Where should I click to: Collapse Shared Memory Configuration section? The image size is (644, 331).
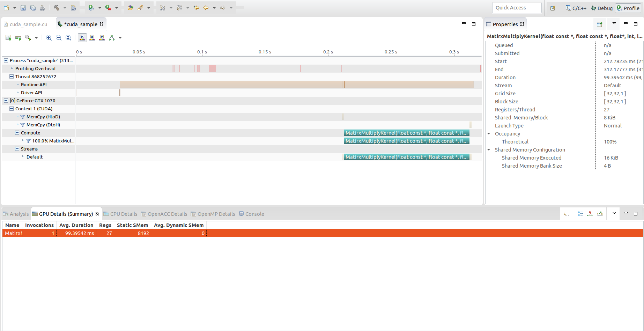tap(489, 150)
